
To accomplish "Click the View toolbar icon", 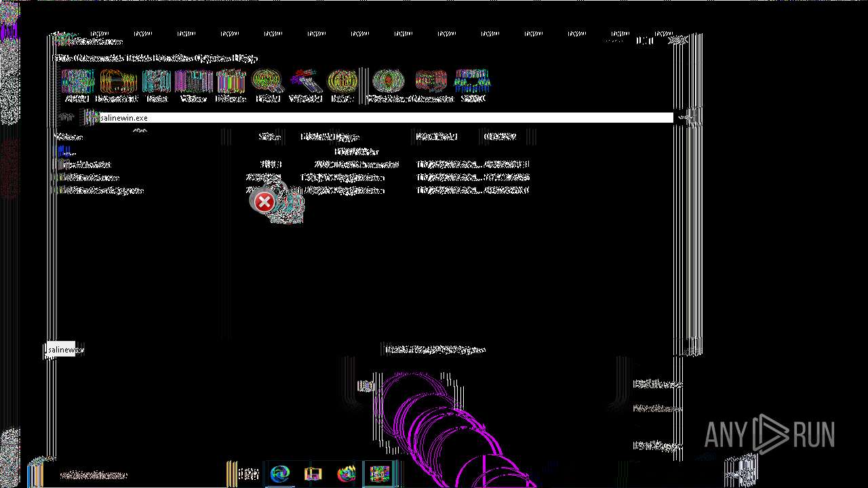I will 194,85.
